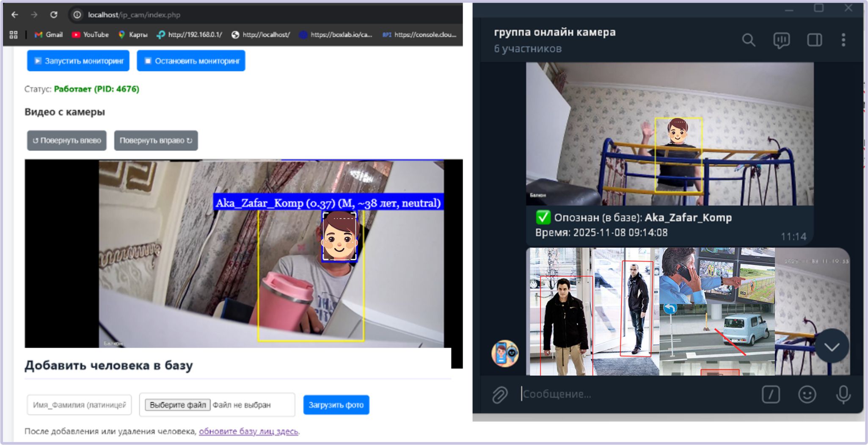The height and width of the screenshot is (445, 868).
Task: Open bot commands with the slash icon
Action: click(771, 394)
